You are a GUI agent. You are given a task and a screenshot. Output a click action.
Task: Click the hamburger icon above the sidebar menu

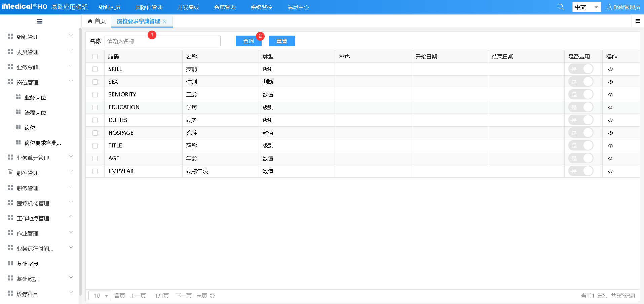[39, 21]
